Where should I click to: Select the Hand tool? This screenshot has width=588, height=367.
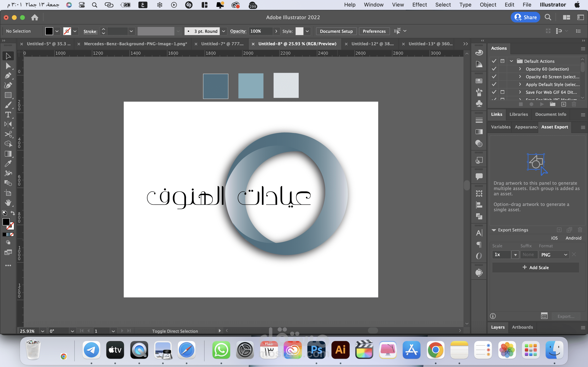click(x=8, y=203)
